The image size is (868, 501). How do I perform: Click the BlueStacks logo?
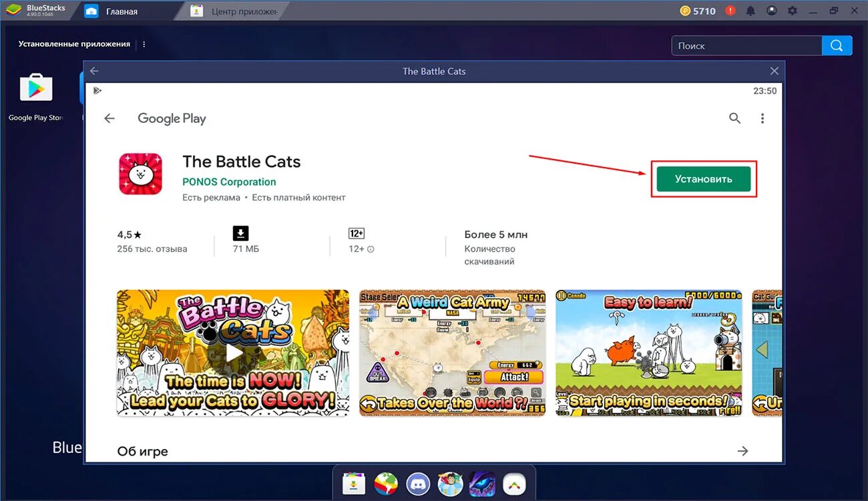tap(14, 11)
